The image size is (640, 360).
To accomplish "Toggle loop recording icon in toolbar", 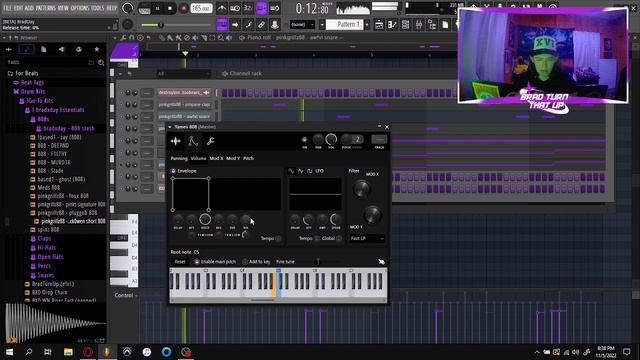I will click(x=275, y=8).
